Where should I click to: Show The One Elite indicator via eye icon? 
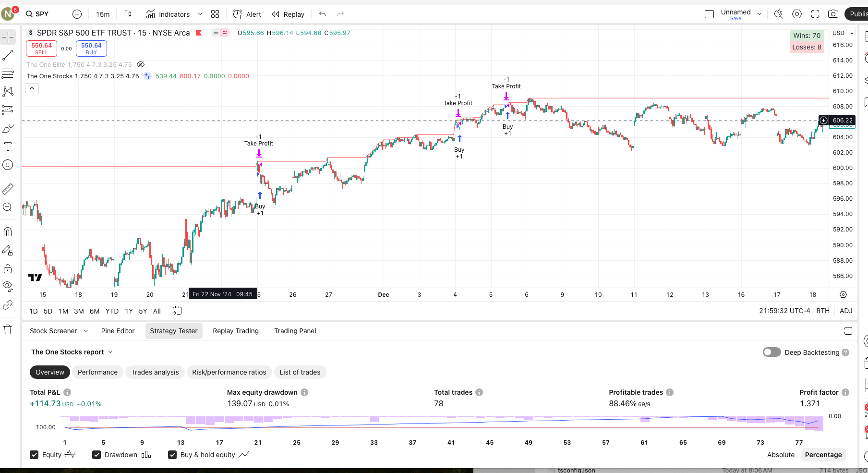tap(141, 64)
